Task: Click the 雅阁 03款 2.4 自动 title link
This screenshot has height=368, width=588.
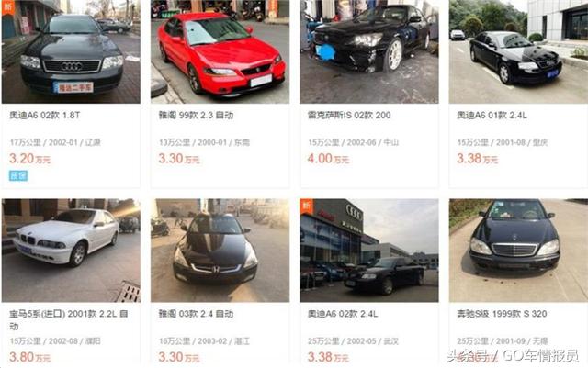Action: 196,314
